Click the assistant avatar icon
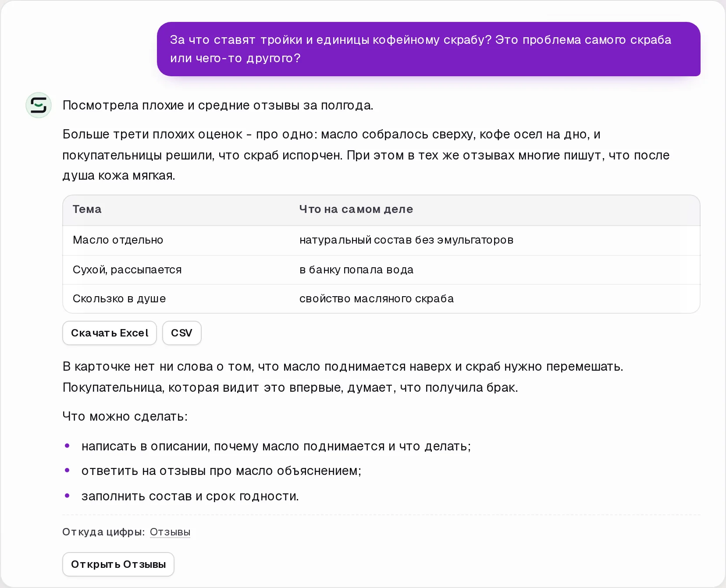This screenshot has height=588, width=726. (x=39, y=105)
